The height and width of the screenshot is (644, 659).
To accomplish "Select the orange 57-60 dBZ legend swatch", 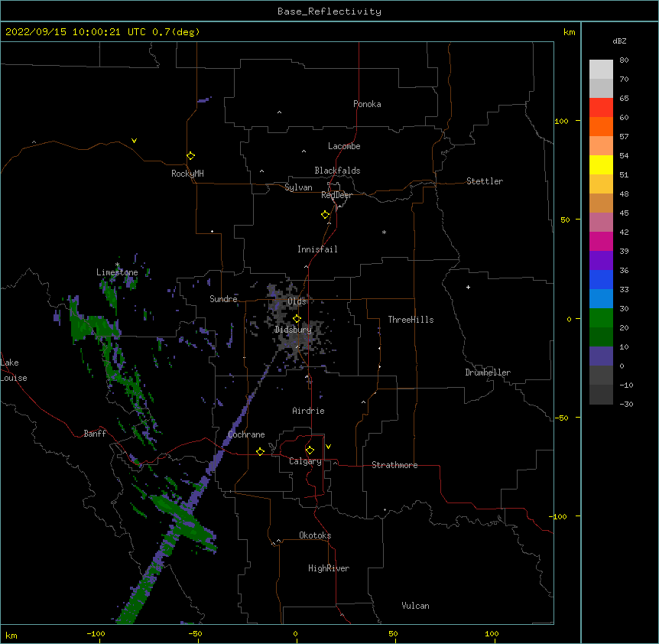I will pyautogui.click(x=601, y=126).
